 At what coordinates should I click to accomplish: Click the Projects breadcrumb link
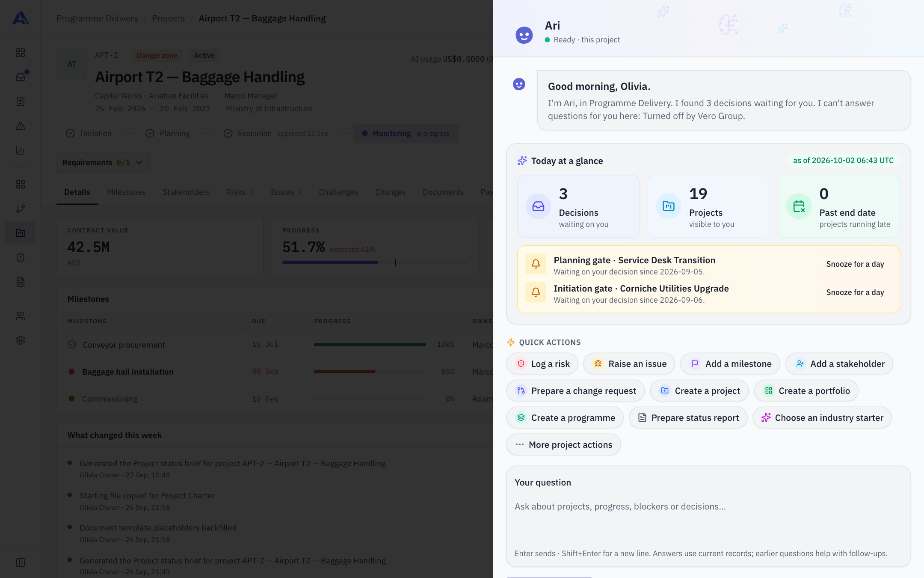(169, 18)
